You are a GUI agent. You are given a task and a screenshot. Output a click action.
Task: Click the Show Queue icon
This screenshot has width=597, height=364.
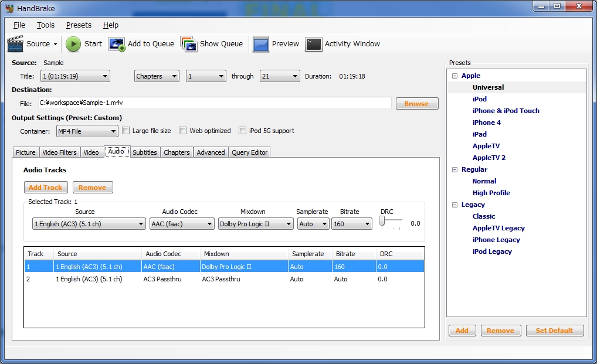188,44
